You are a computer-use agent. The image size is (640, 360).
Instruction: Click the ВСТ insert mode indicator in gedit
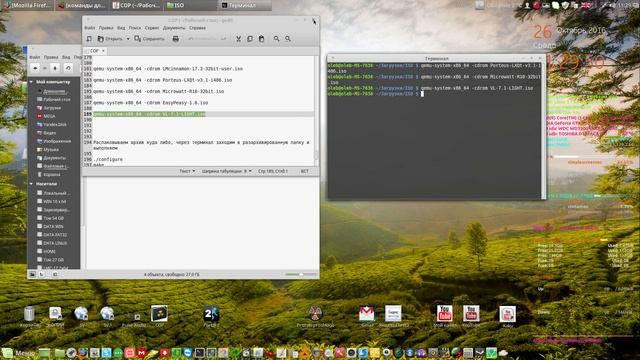point(304,171)
